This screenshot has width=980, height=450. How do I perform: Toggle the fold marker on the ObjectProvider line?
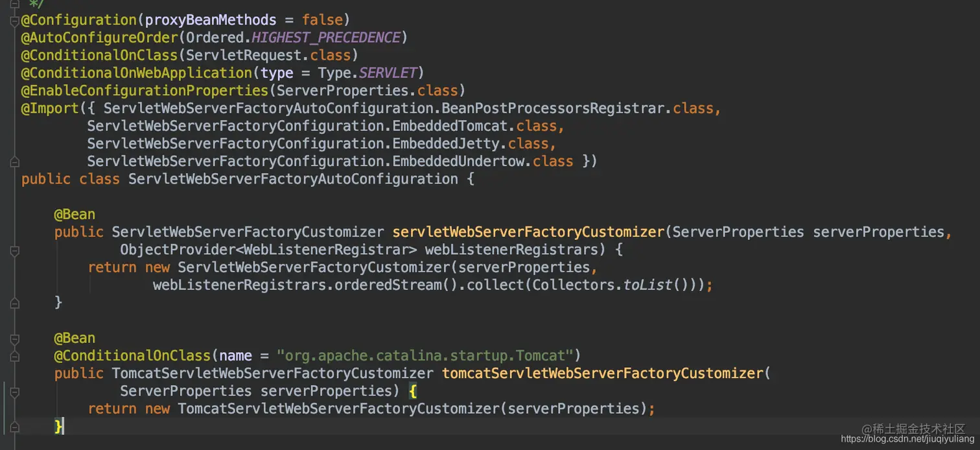14,250
